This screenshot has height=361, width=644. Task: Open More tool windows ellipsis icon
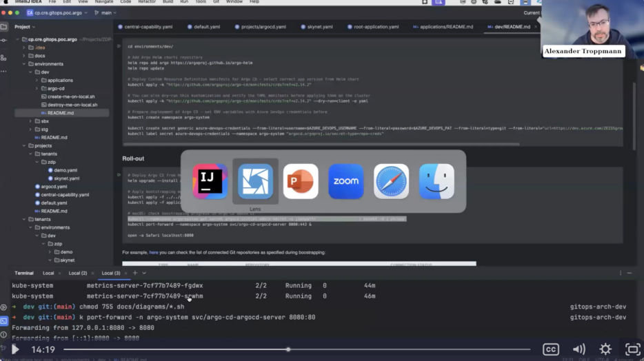(x=3, y=72)
